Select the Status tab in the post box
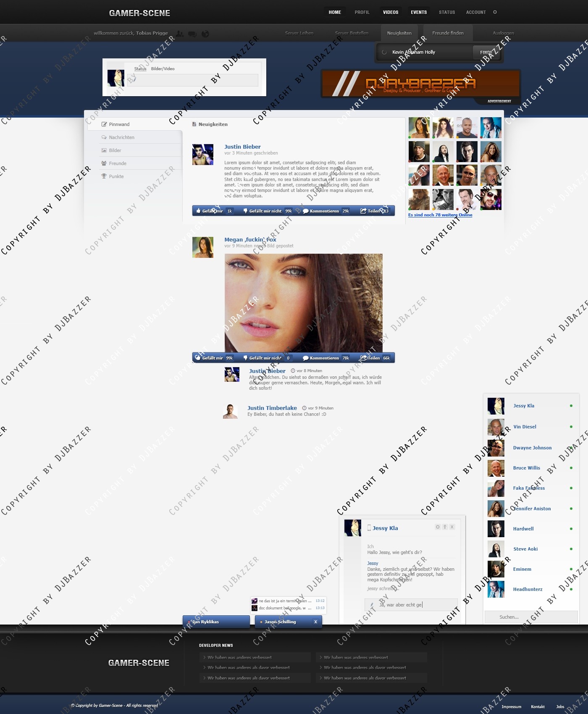The width and height of the screenshot is (588, 714). pyautogui.click(x=140, y=68)
